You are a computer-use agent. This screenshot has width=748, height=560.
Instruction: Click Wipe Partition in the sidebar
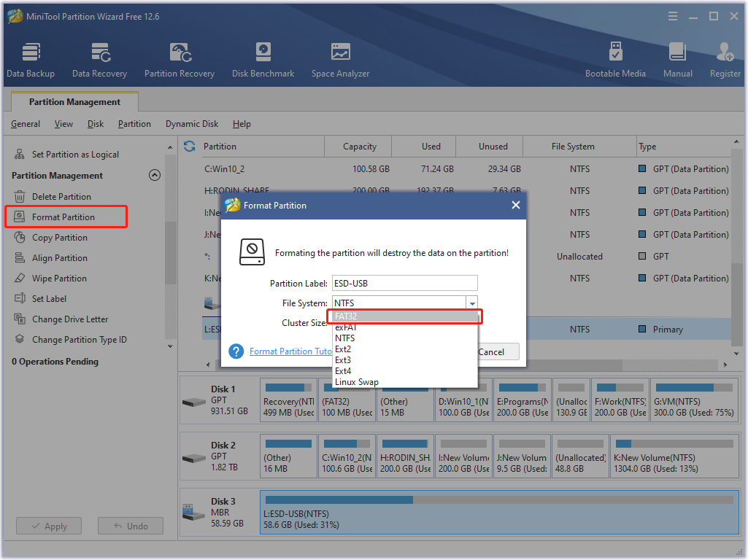[x=59, y=279]
